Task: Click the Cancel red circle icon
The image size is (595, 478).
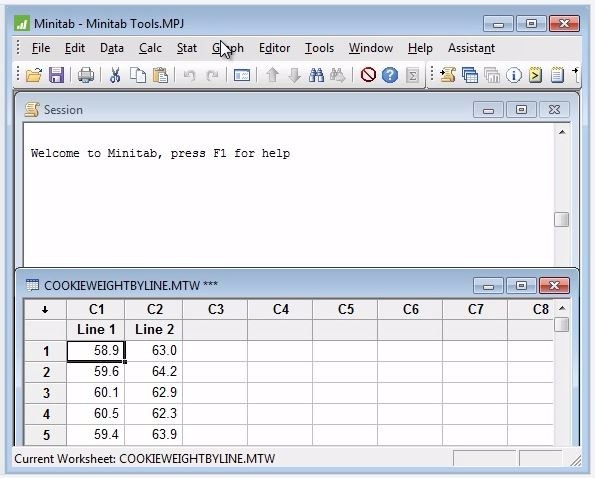Action: click(x=368, y=75)
